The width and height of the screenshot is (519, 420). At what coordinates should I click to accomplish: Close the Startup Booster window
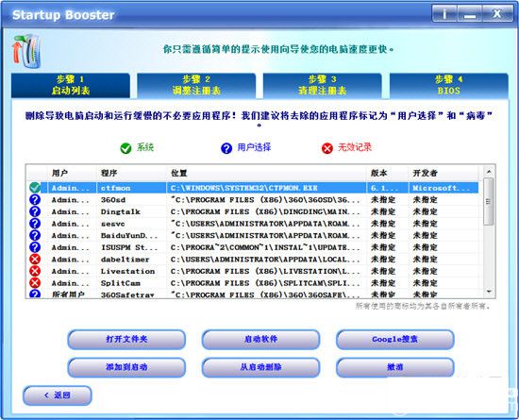click(x=497, y=14)
